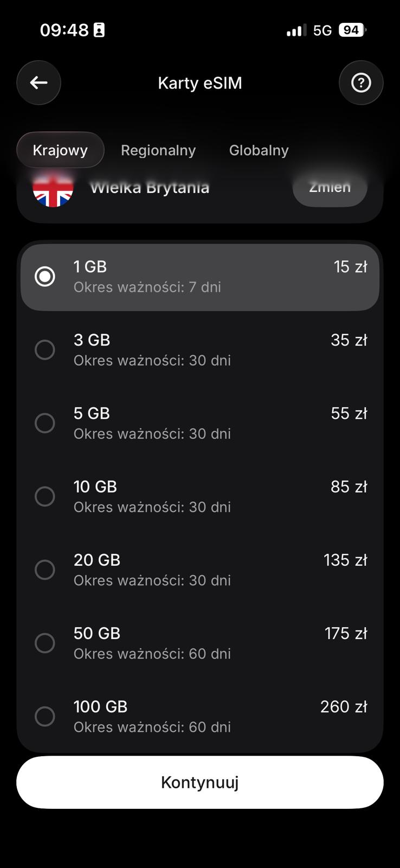Select the 20 GB radio option
This screenshot has width=400, height=868.
(45, 570)
